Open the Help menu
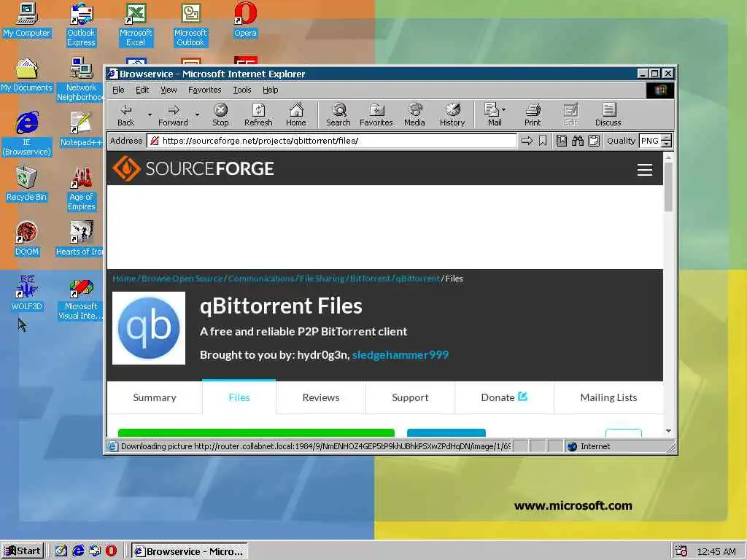The height and width of the screenshot is (560, 747). (270, 90)
